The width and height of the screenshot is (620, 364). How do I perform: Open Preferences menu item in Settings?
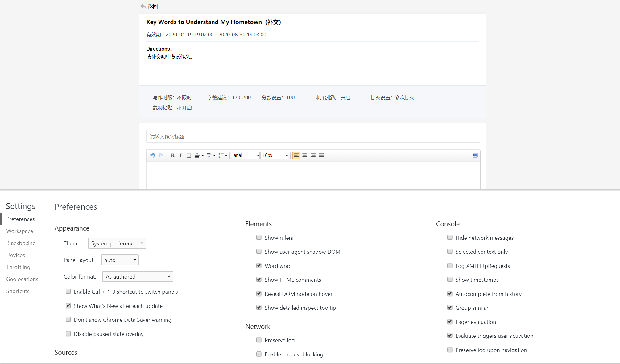21,219
